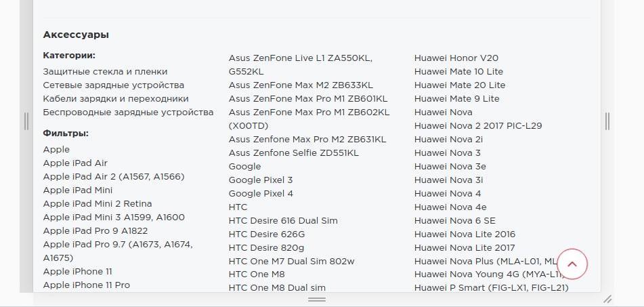Select Asus Zenfone Max Pro M2 ZB631KL
This screenshot has height=307, width=644.
pyautogui.click(x=307, y=140)
